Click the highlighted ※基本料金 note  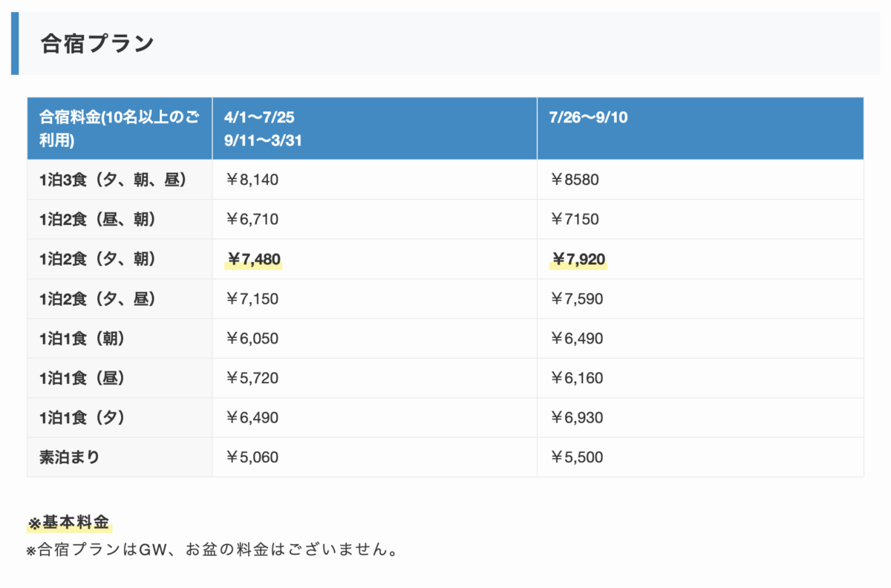click(x=68, y=523)
